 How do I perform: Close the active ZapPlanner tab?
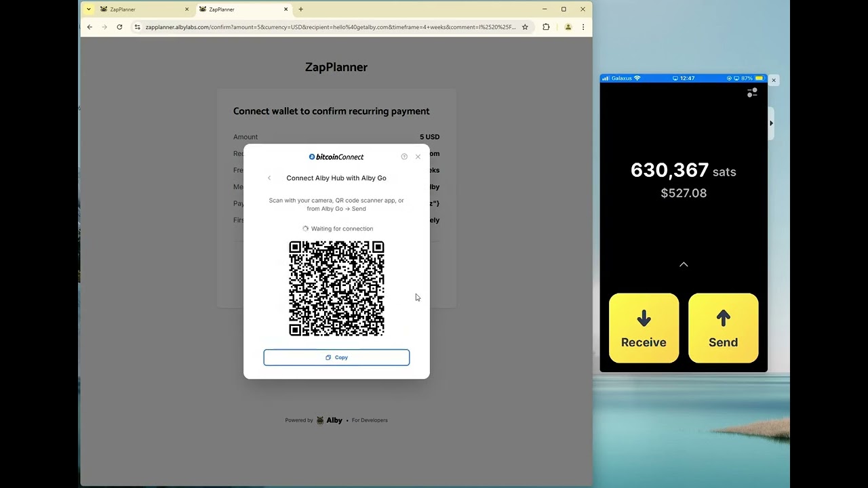point(285,9)
